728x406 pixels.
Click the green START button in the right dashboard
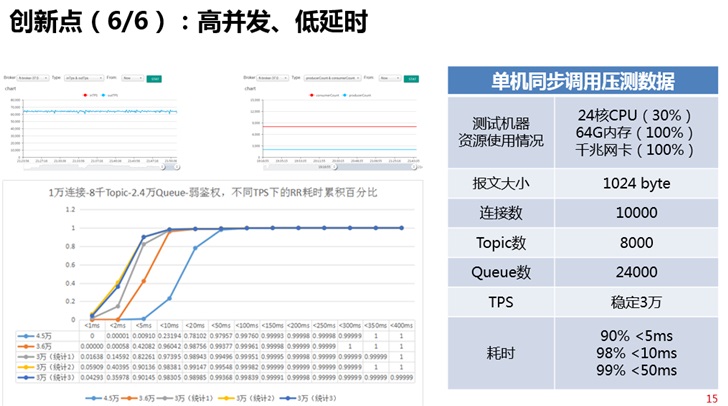coord(411,79)
